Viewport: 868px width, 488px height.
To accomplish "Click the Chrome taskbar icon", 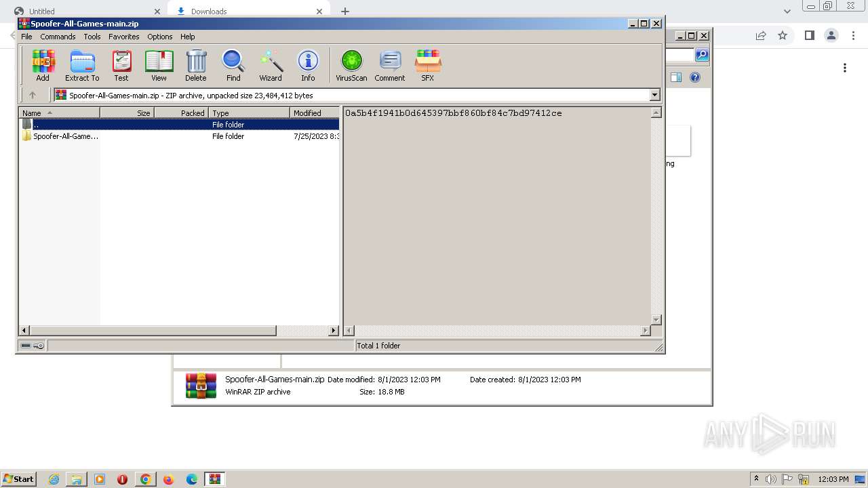I will tap(145, 479).
